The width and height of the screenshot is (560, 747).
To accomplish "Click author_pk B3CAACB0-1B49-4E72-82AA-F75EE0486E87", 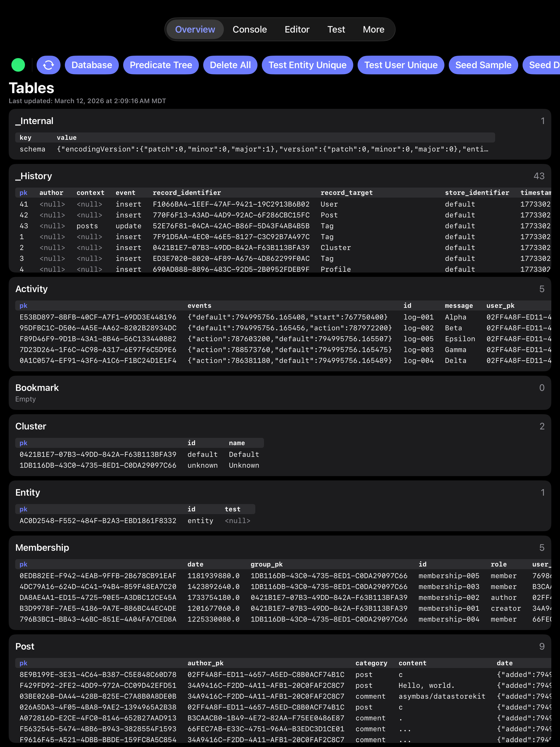I will [x=266, y=718].
